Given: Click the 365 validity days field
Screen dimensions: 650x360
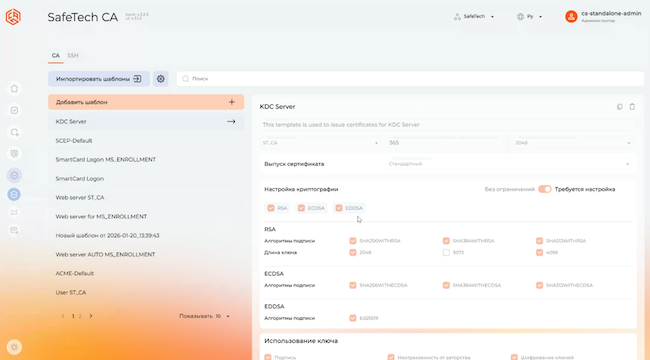Looking at the screenshot, I should [x=446, y=143].
